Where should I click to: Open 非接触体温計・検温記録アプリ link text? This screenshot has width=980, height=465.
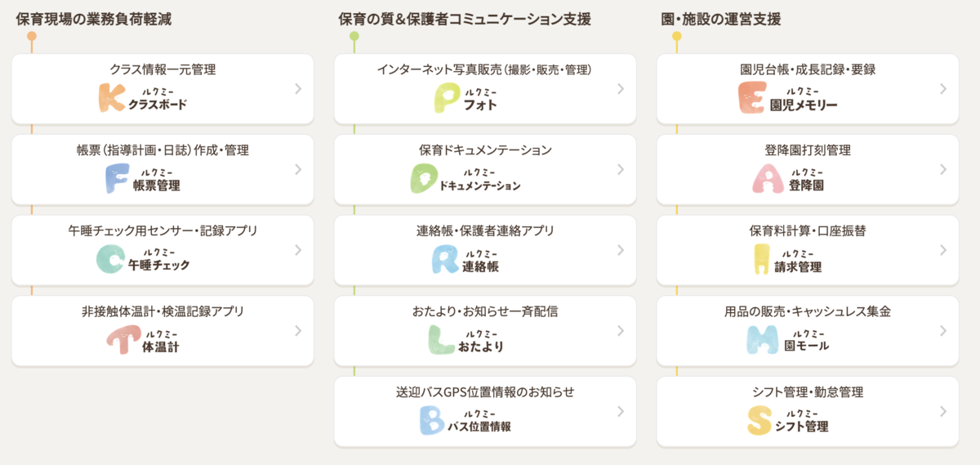point(163,311)
